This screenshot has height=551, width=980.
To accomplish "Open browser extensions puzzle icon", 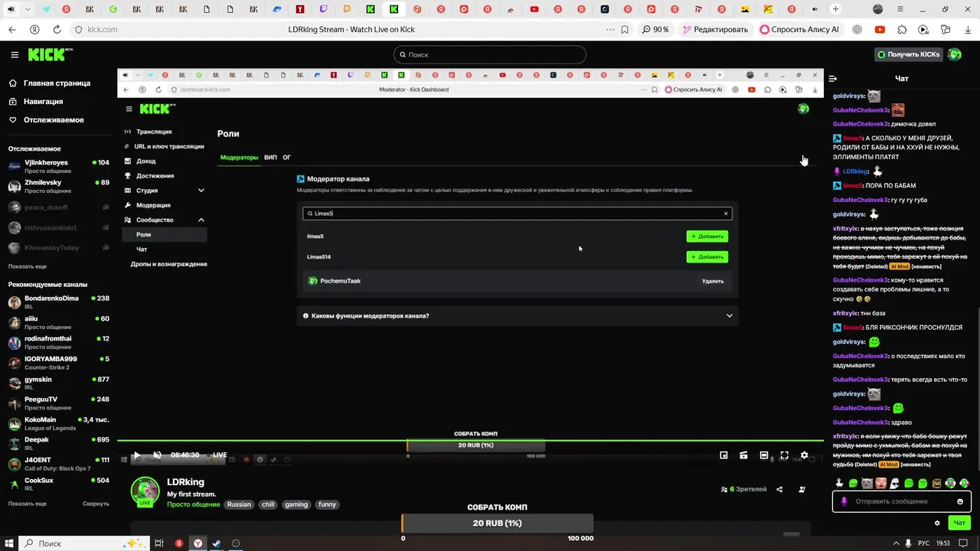I will pyautogui.click(x=902, y=30).
